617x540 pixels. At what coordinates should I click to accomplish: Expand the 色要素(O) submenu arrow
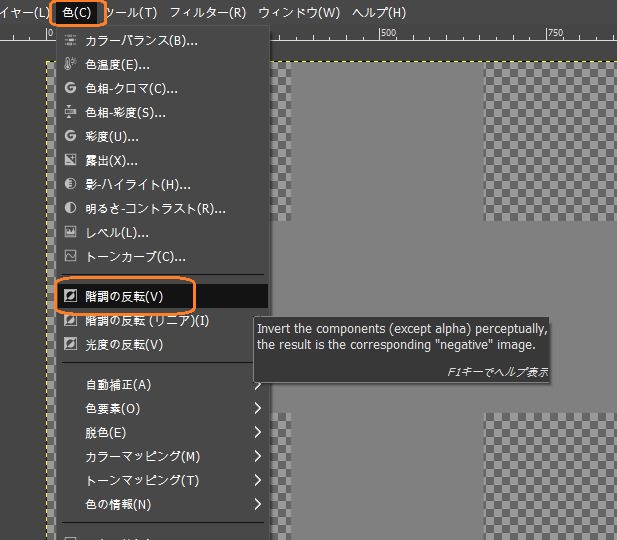(257, 409)
